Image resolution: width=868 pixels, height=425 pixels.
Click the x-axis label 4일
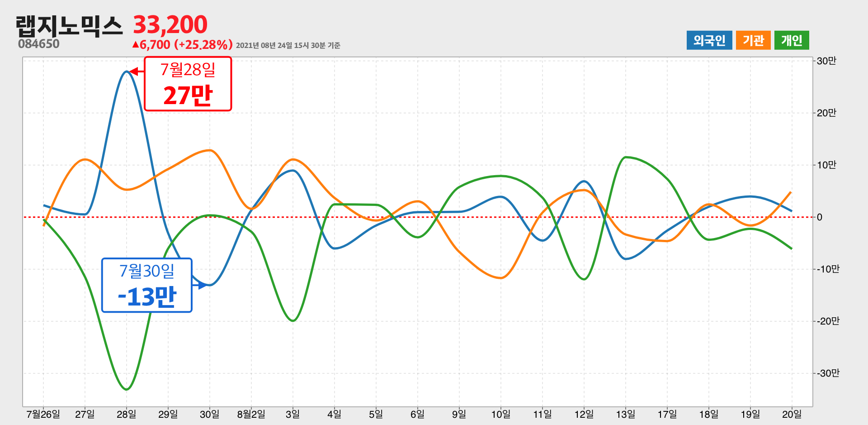[335, 414]
